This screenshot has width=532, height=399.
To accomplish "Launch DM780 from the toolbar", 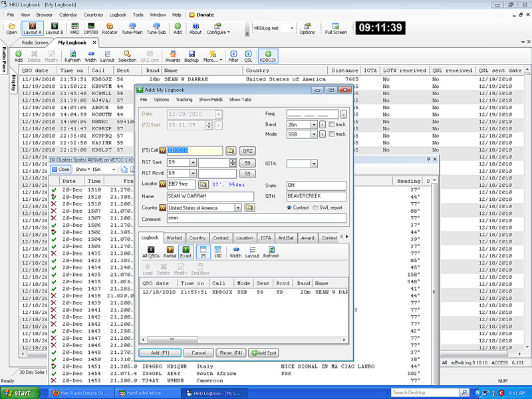I will 91,29.
